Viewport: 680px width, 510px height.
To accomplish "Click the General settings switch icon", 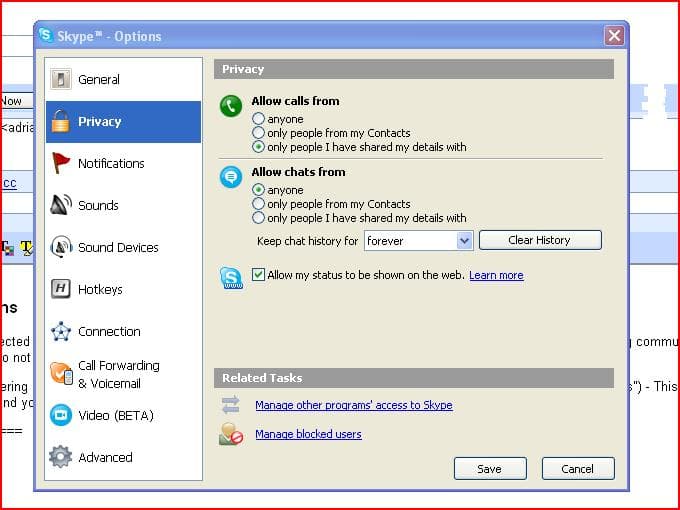I will [61, 80].
